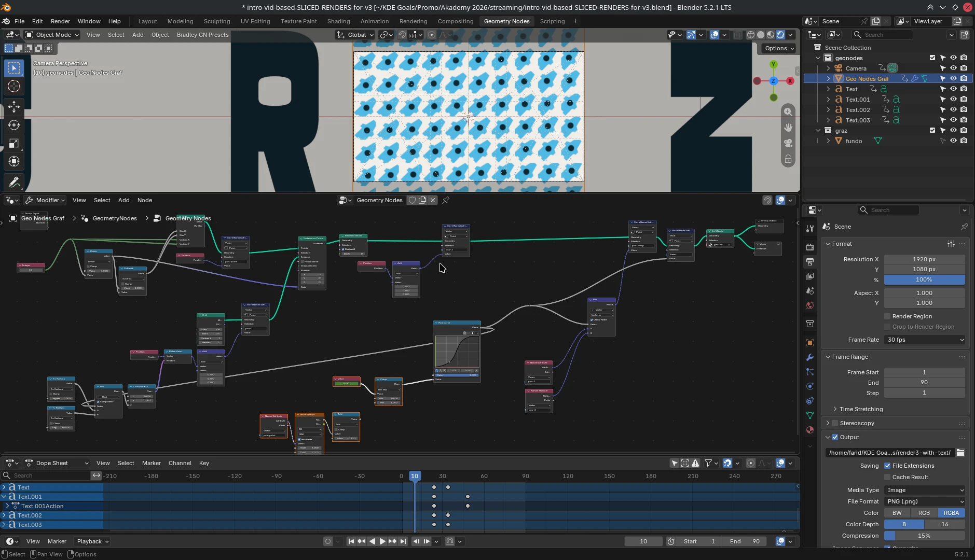Click the fake user shield icon
This screenshot has width=975, height=560.
click(412, 200)
